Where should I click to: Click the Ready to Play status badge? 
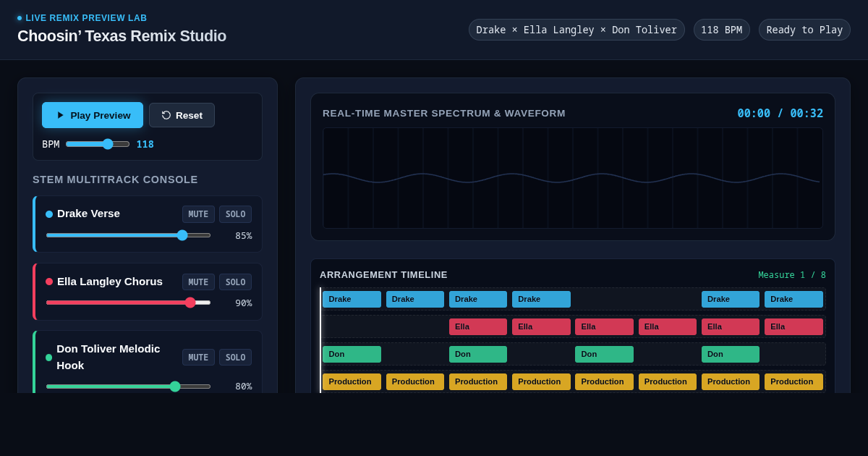(x=804, y=30)
